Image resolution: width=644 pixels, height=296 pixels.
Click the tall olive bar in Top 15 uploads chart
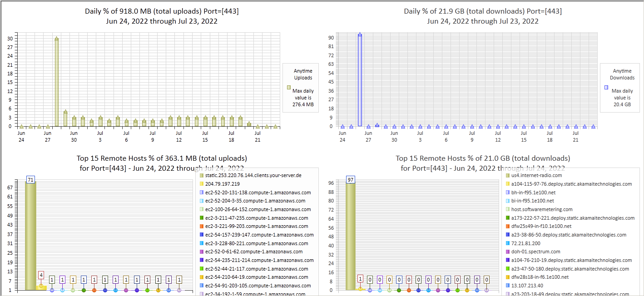point(30,236)
